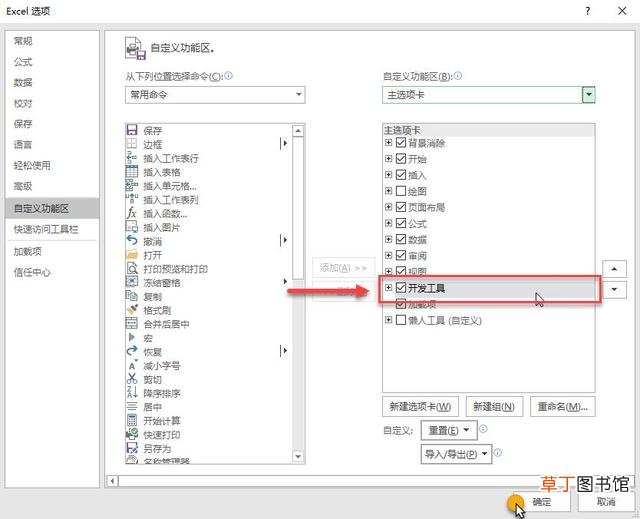Open the 常用命令 commands dropdown
The width and height of the screenshot is (640, 519).
[x=215, y=95]
